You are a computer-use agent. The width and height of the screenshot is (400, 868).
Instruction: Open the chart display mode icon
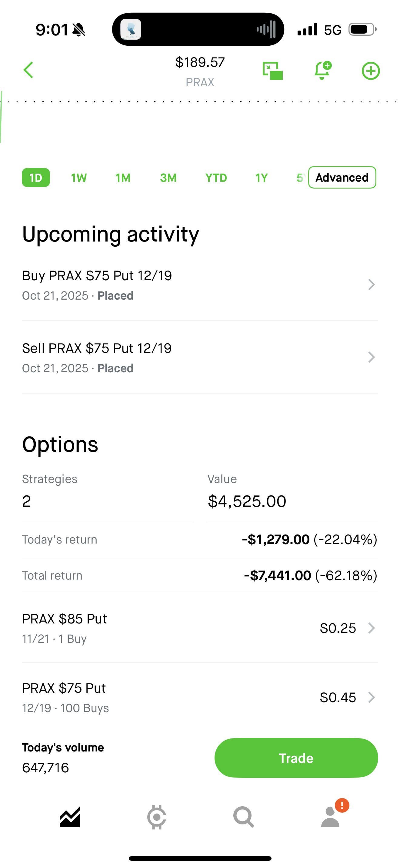pos(272,71)
